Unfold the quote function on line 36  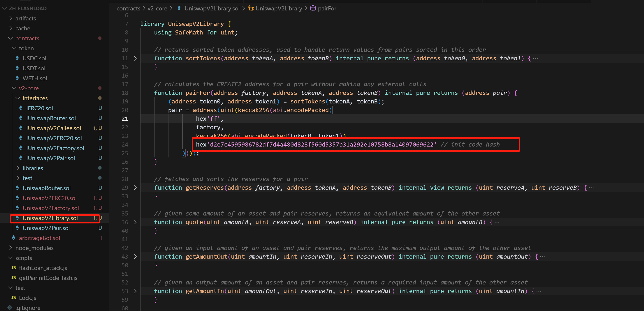point(135,222)
